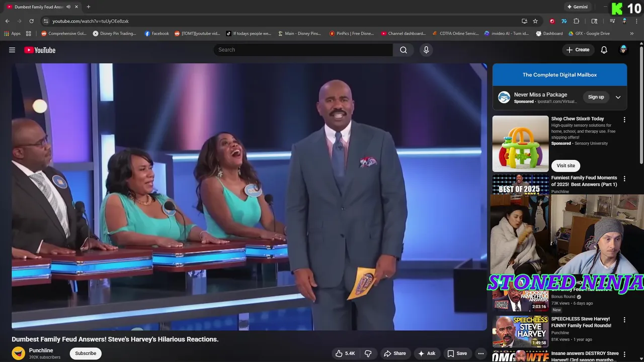Open SPEECHLESS Steve Harvey video thumbnail
Image resolution: width=644 pixels, height=362 pixels.
tap(520, 331)
